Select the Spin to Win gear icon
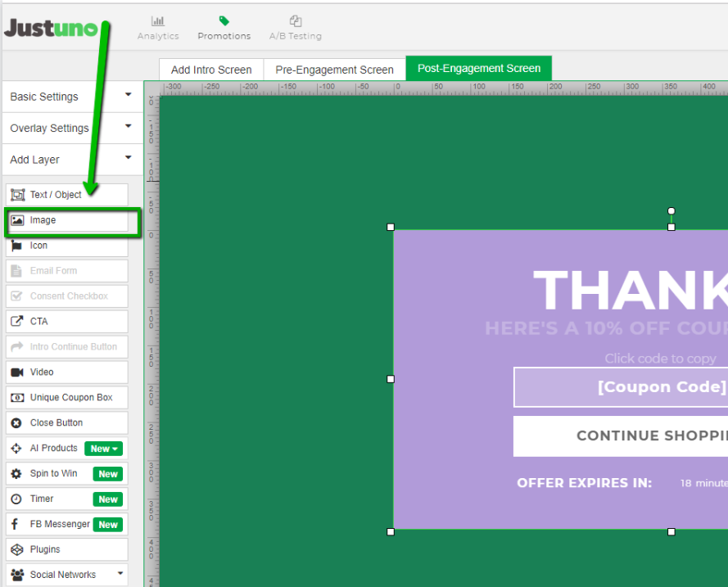This screenshot has width=728, height=587. (17, 474)
